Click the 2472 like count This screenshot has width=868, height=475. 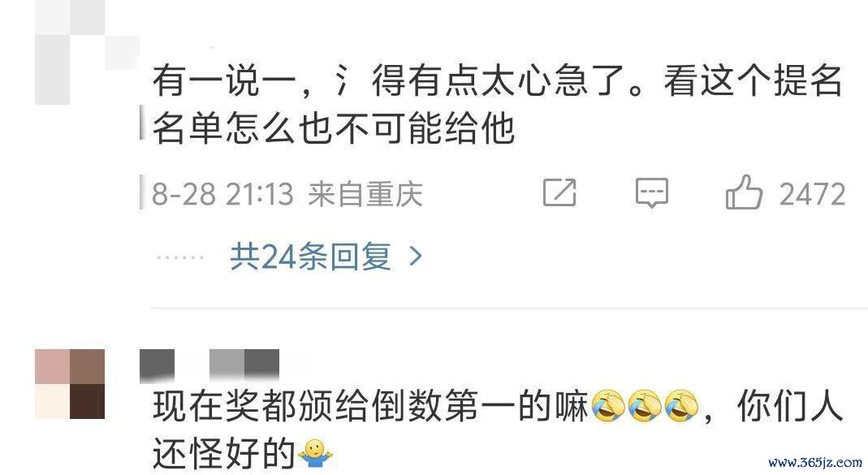click(812, 194)
